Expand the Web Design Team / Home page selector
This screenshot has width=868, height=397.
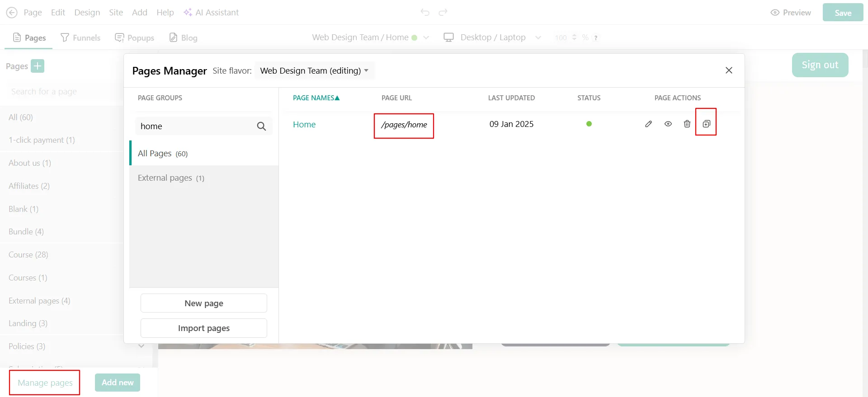[426, 37]
